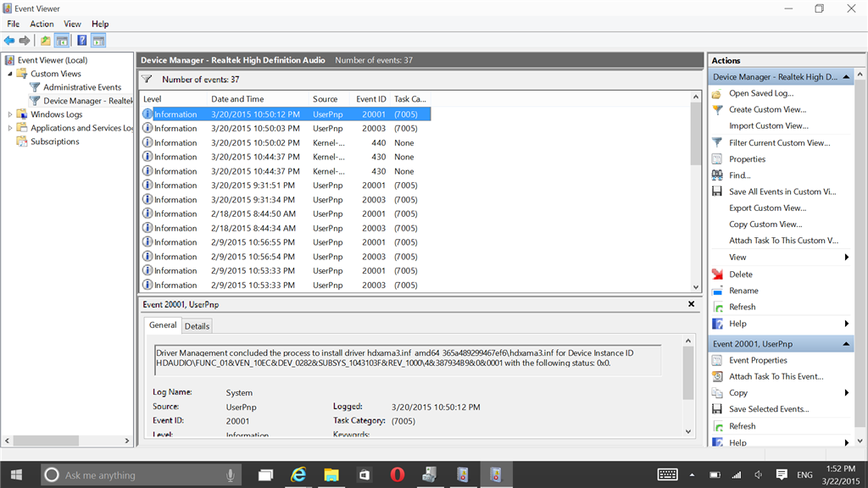The height and width of the screenshot is (488, 868).
Task: Click Import Custom View link
Action: click(768, 126)
